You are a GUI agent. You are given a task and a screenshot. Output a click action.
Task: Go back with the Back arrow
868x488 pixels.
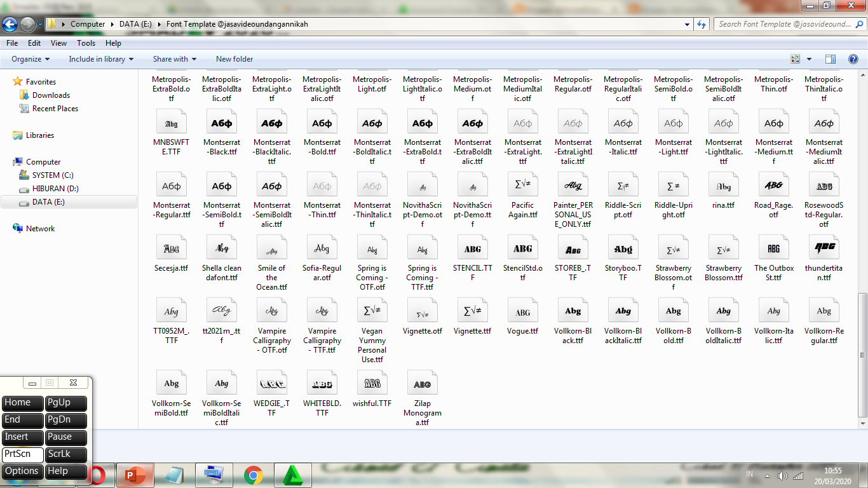click(x=10, y=25)
